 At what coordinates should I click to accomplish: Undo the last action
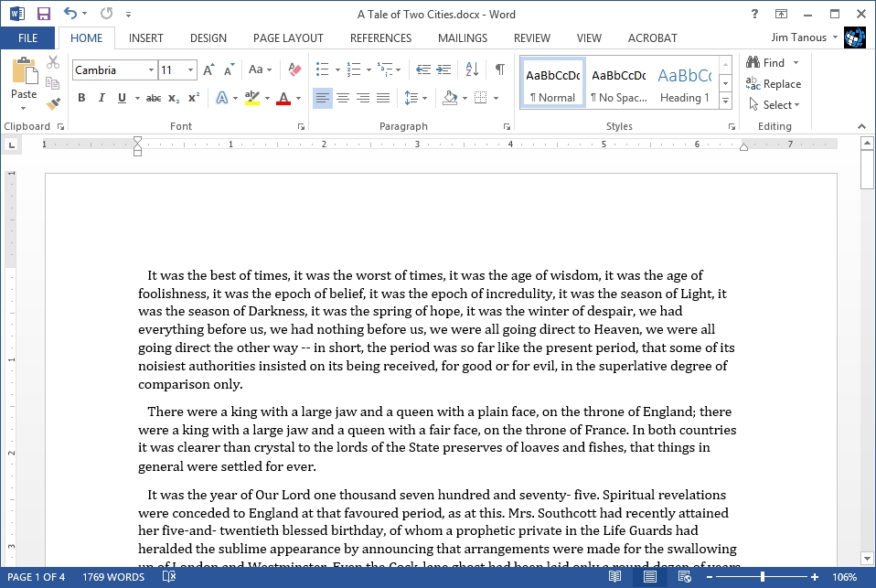point(69,14)
